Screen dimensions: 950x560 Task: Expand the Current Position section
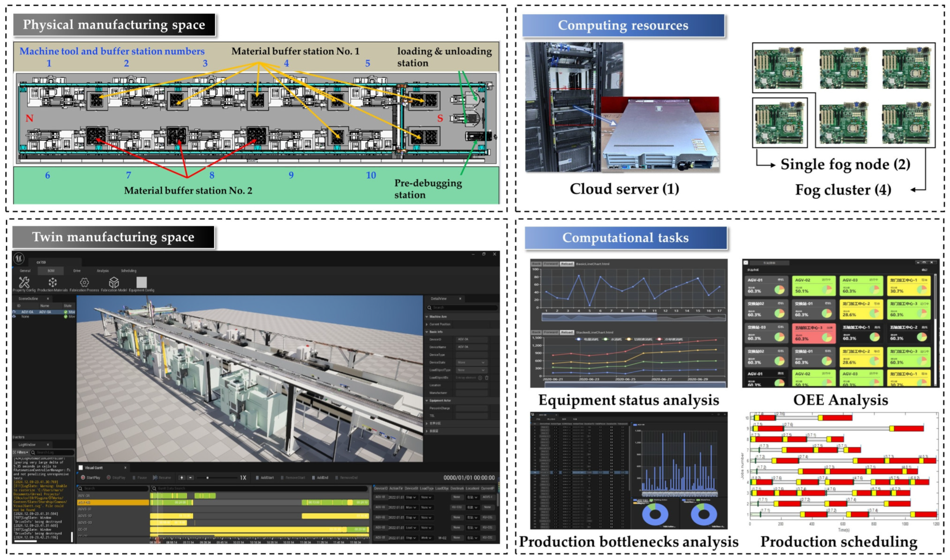click(427, 325)
